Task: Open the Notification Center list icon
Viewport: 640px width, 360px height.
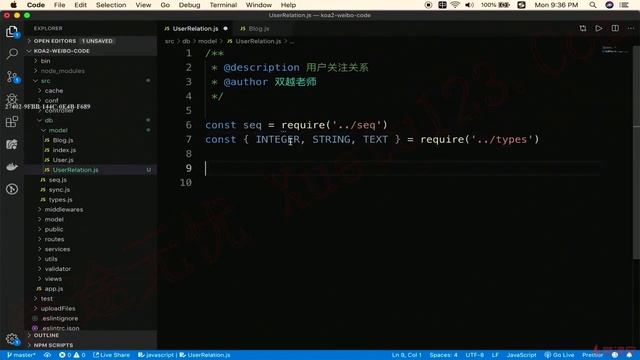Action: click(624, 5)
